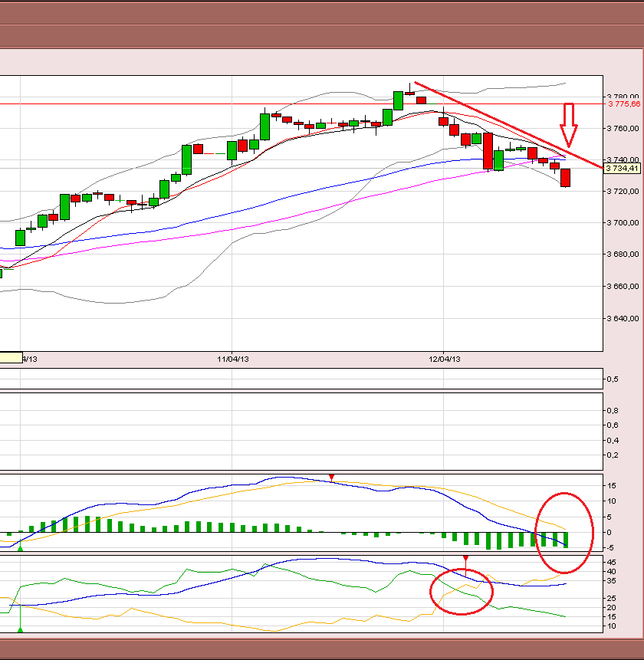This screenshot has width=644, height=660.
Task: Click the 0,5 scale label
Action: pyautogui.click(x=613, y=379)
